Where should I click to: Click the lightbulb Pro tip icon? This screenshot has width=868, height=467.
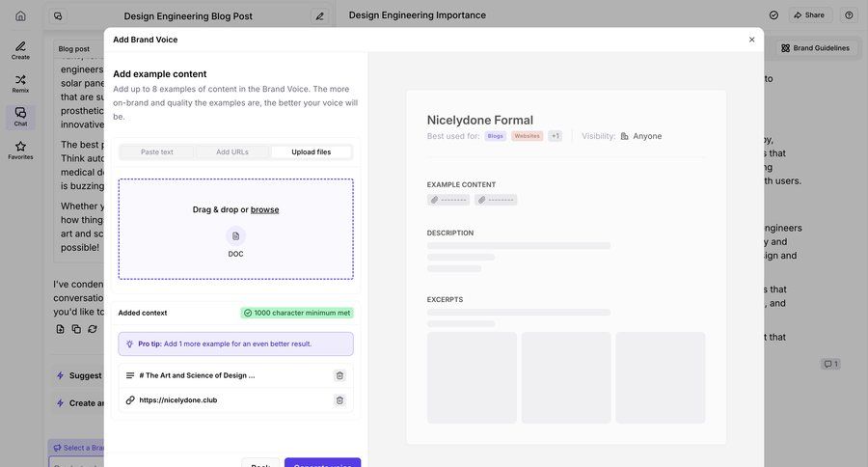tap(129, 344)
